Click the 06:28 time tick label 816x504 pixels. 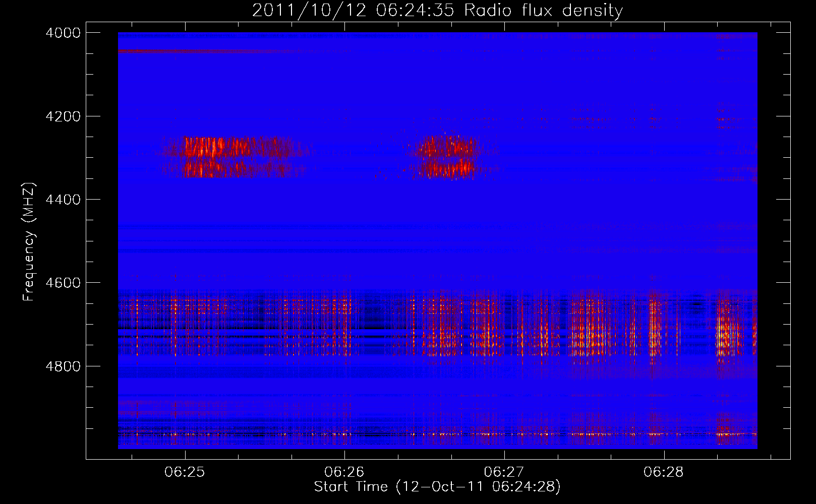pyautogui.click(x=664, y=472)
